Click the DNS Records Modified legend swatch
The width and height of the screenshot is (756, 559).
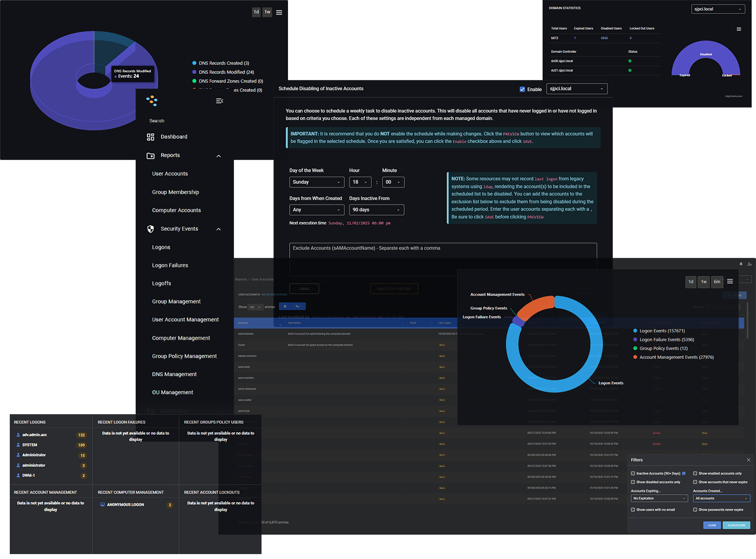coord(195,72)
